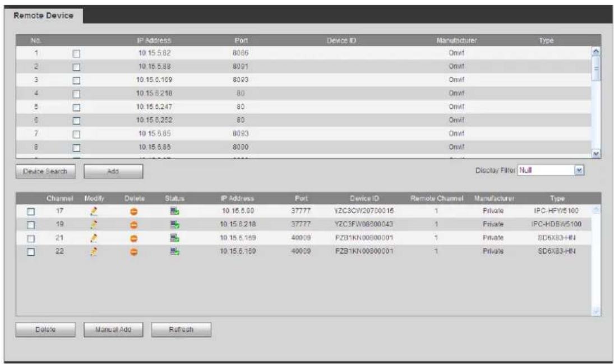This screenshot has width=614, height=364.
Task: Click the status icon for channel 22
Action: click(x=174, y=252)
